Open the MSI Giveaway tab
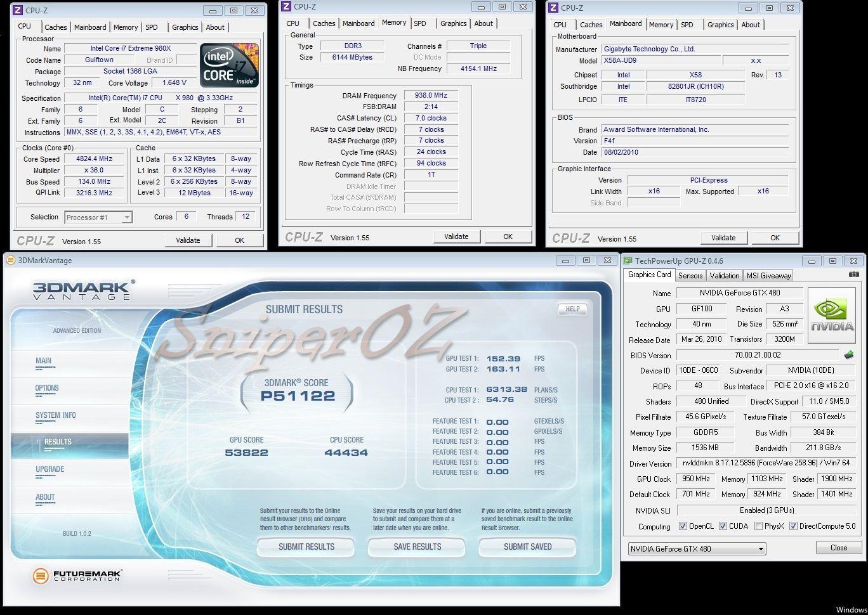The height and width of the screenshot is (615, 868). [768, 276]
